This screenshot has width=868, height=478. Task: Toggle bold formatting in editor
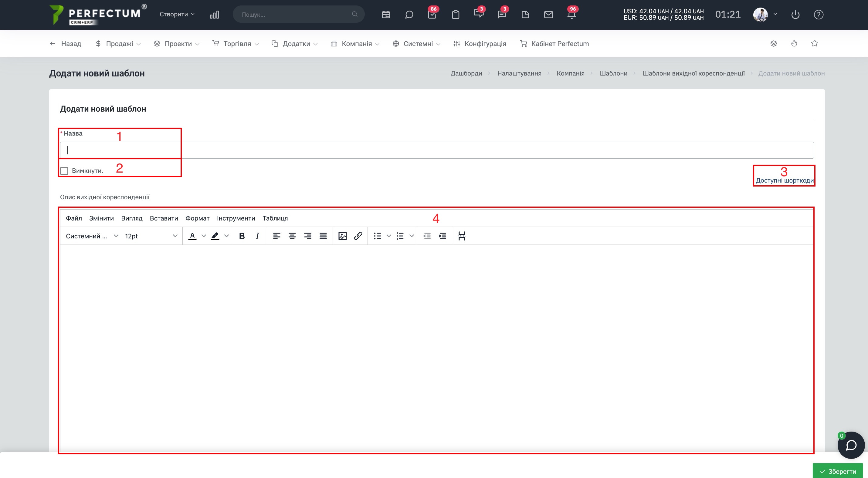click(x=242, y=236)
